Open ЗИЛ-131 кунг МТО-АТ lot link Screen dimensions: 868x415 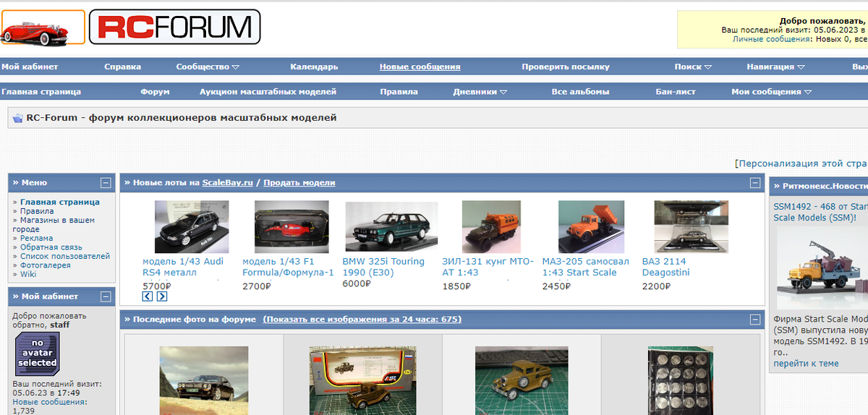click(x=488, y=267)
